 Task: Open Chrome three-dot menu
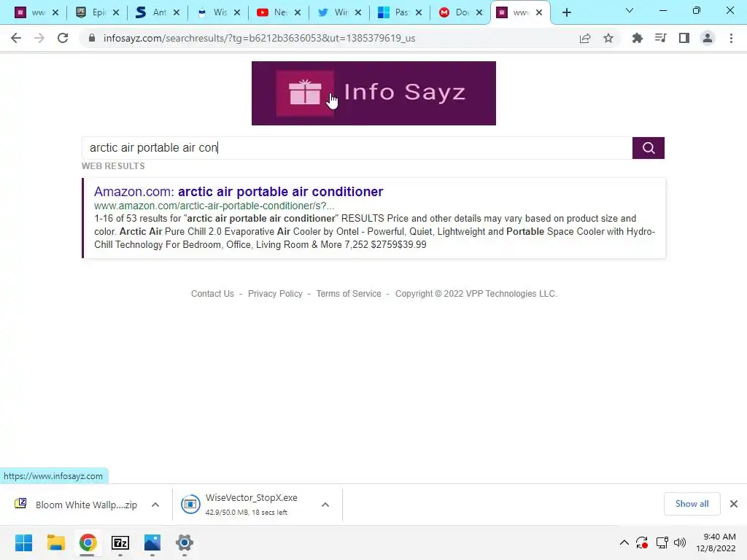click(x=731, y=38)
